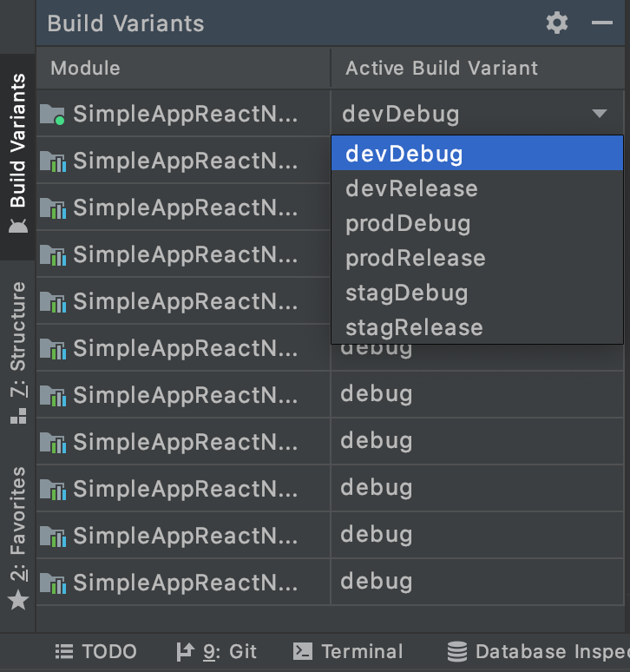Click the Android icon by Build Variants
The height and width of the screenshot is (672, 630).
(18, 227)
